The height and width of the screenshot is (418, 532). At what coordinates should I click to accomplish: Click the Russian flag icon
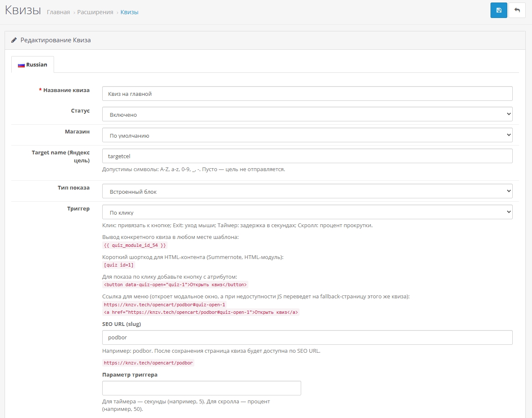tap(21, 65)
